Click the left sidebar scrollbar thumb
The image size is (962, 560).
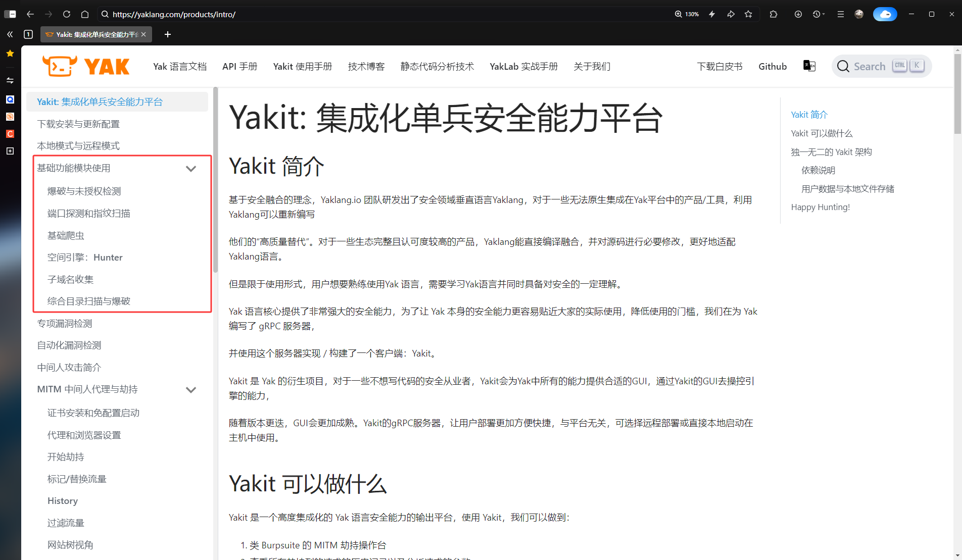click(x=215, y=179)
